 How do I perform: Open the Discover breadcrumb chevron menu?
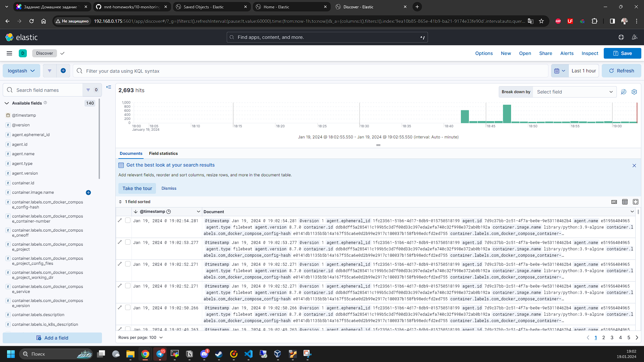(62, 53)
